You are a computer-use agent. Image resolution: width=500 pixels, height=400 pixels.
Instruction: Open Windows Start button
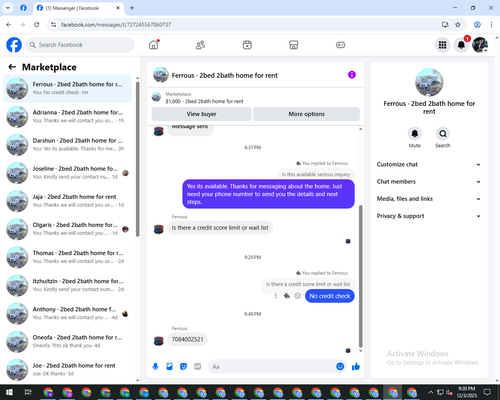[x=9, y=392]
